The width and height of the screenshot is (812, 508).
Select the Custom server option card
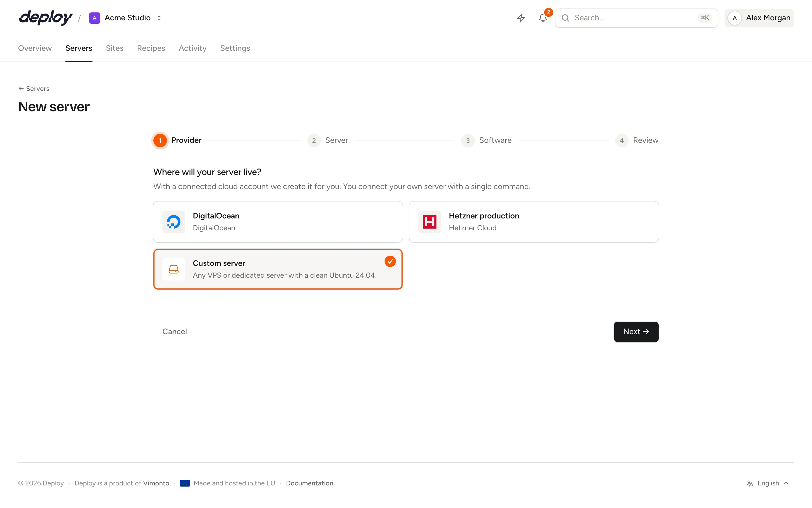click(278, 269)
